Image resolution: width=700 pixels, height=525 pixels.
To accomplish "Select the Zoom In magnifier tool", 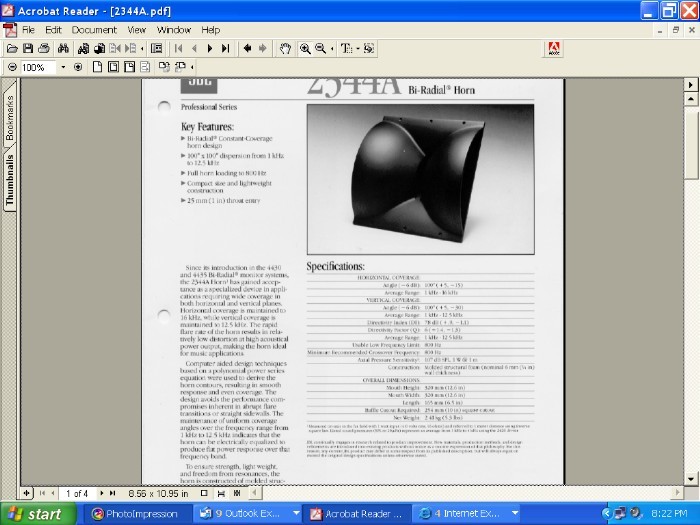I will tap(305, 49).
